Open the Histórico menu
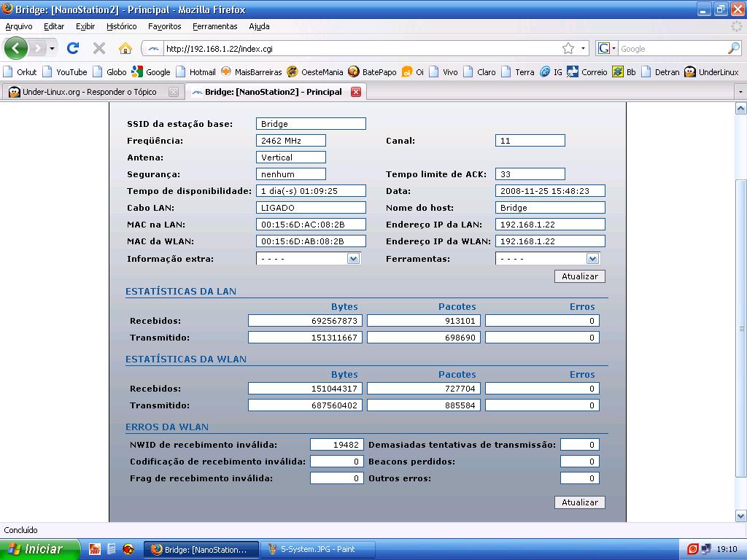Viewport: 747px width, 560px height. pos(121,26)
